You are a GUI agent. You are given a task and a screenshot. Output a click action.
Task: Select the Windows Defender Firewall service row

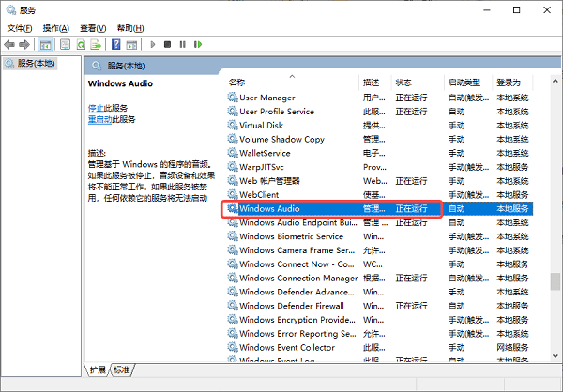coord(291,306)
